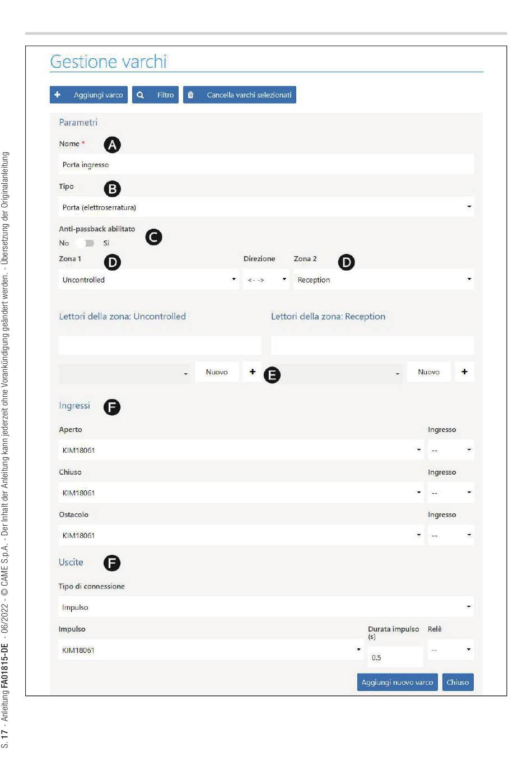
Task: Open Ingresso dropdown in Ostacolo row
Action: [451, 535]
